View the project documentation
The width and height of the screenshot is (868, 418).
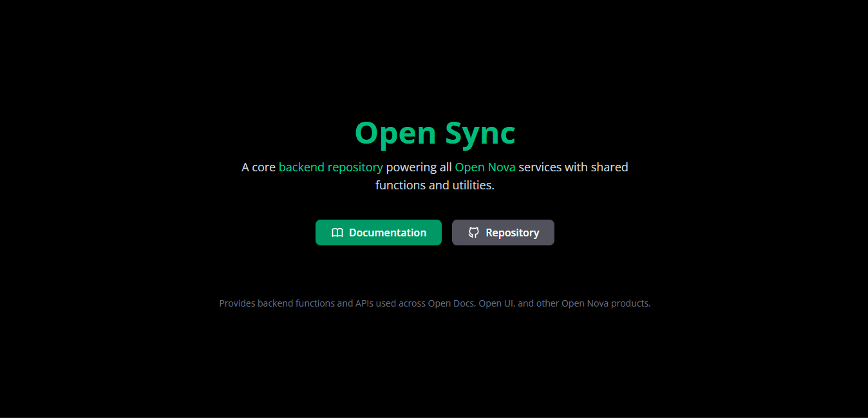[x=379, y=233]
